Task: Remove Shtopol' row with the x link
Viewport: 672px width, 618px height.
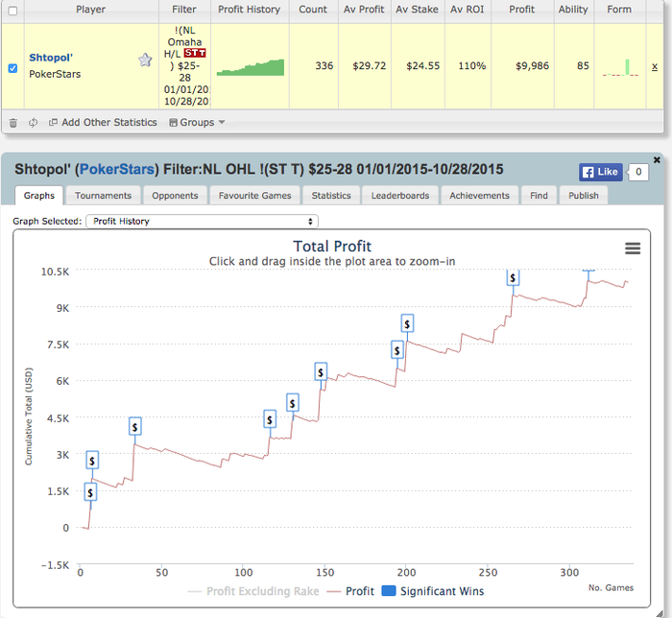Action: pyautogui.click(x=655, y=66)
